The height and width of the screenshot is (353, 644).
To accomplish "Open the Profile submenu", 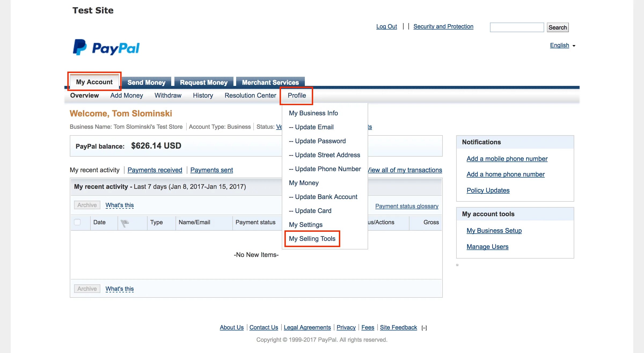I will pos(297,95).
